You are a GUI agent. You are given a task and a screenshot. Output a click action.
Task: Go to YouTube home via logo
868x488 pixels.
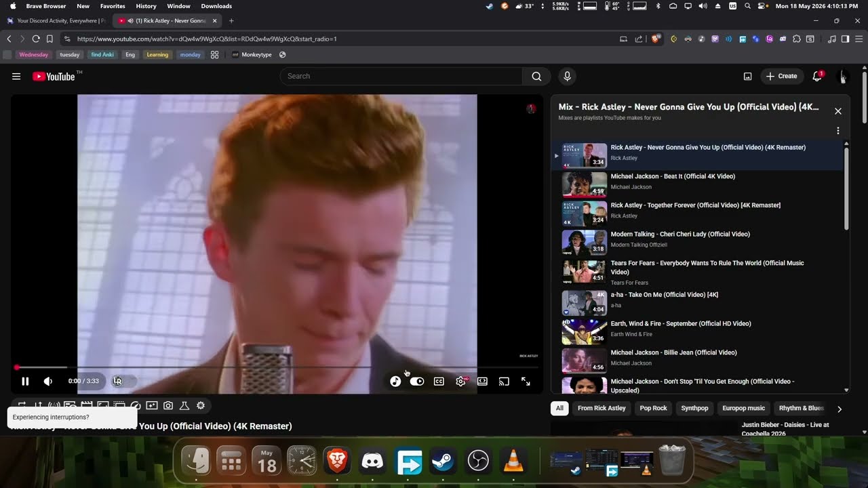point(54,77)
